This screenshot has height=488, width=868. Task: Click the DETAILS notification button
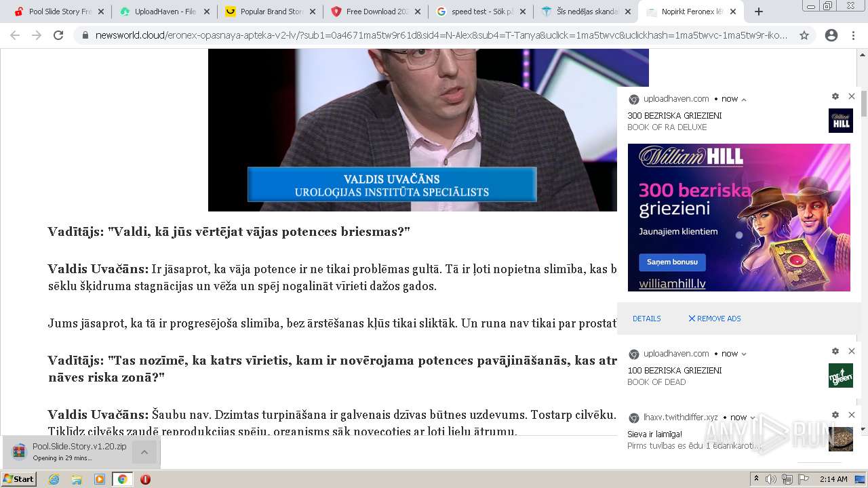click(647, 319)
